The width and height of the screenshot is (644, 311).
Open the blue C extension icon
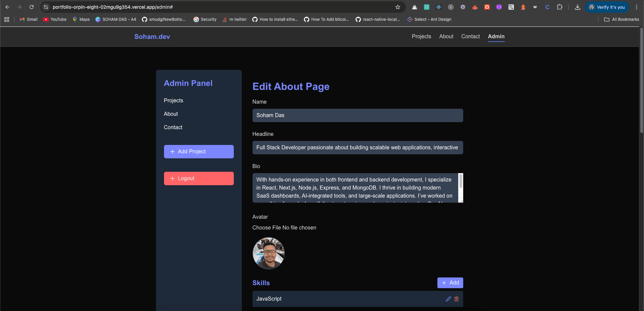pos(547,7)
